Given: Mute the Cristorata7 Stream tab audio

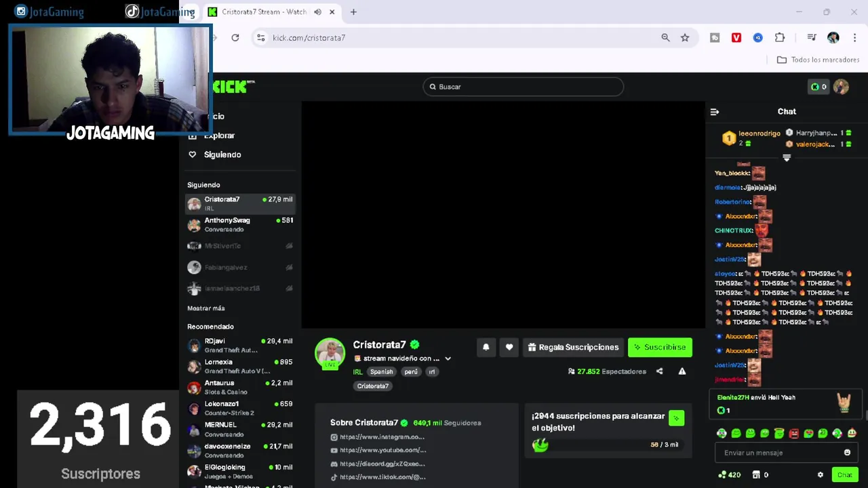Looking at the screenshot, I should [x=317, y=12].
